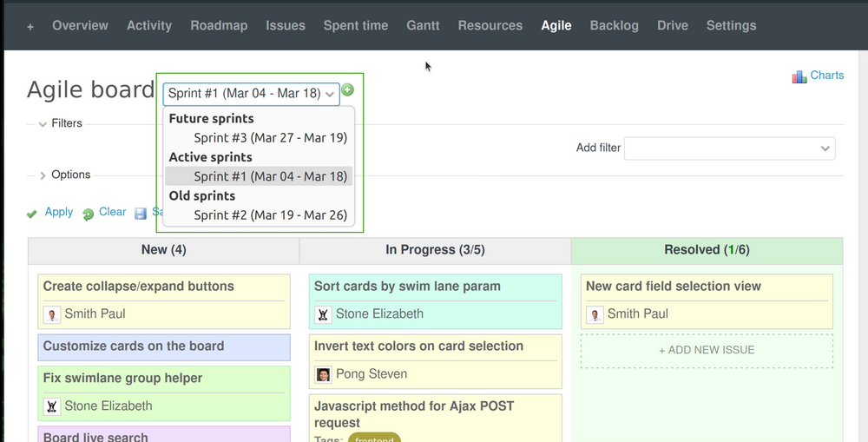
Task: Go to the Roadmap tab
Action: click(x=219, y=26)
